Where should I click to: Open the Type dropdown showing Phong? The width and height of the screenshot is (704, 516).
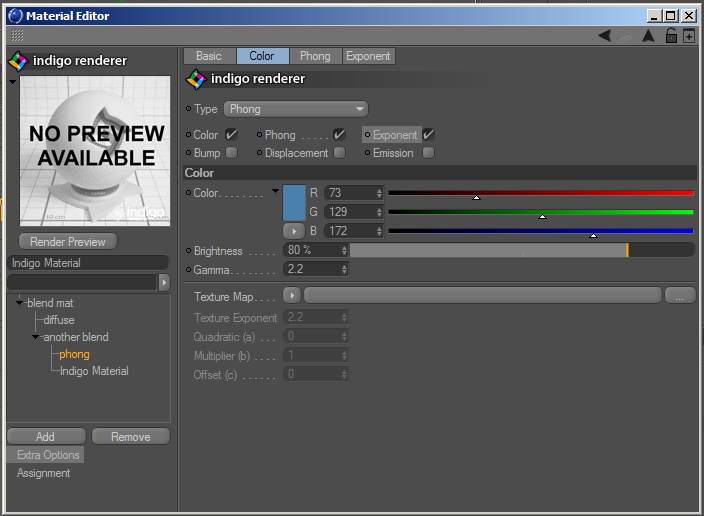pyautogui.click(x=296, y=109)
